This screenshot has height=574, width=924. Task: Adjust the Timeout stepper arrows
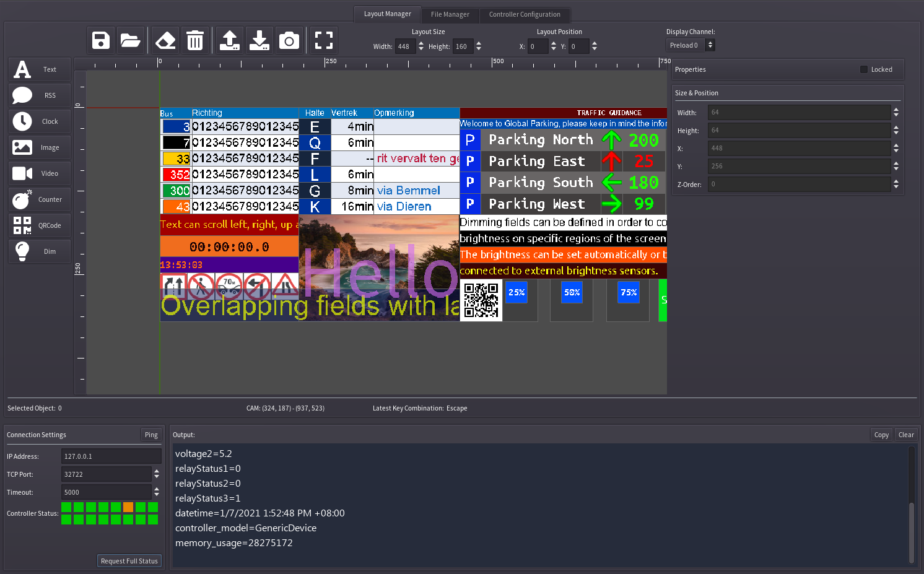(x=157, y=492)
